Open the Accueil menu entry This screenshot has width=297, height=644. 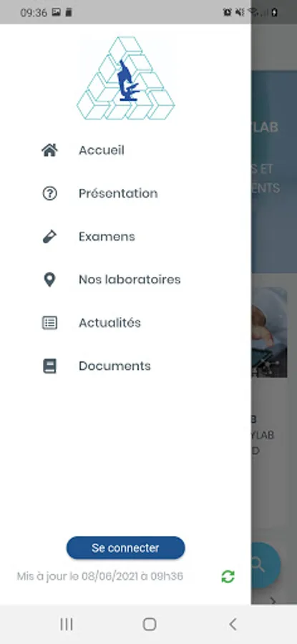tap(125, 150)
